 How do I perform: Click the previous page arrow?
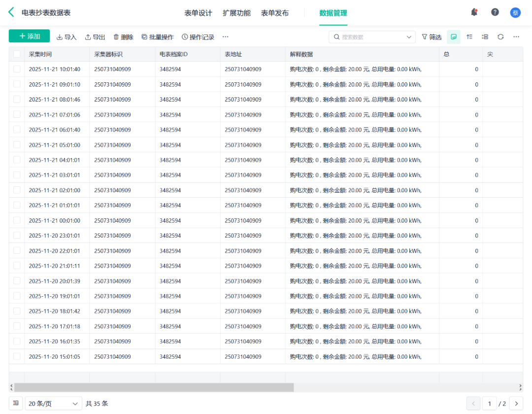coord(473,404)
